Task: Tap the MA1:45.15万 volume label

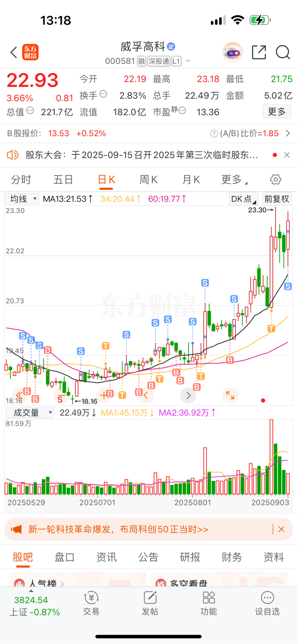Action: [127, 413]
